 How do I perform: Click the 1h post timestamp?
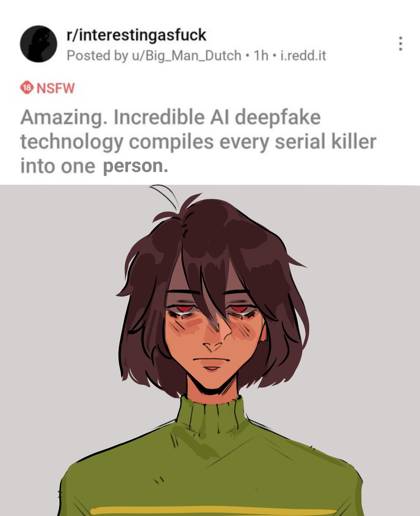261,55
